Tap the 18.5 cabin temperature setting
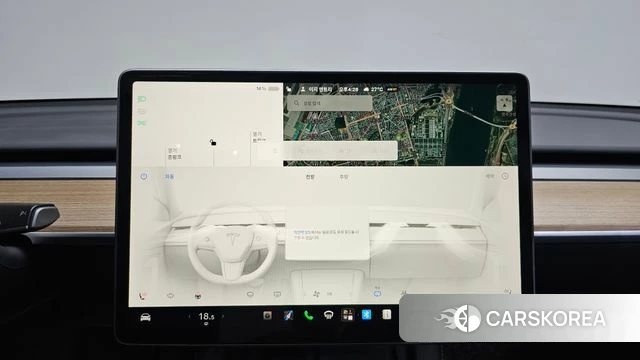The width and height of the screenshot is (640, 360). [x=206, y=316]
